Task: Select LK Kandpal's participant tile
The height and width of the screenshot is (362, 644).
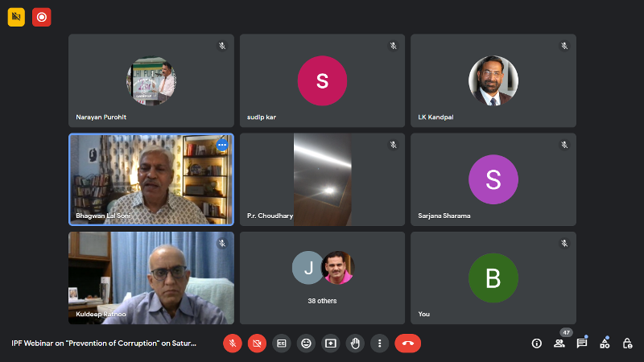Action: [x=493, y=80]
